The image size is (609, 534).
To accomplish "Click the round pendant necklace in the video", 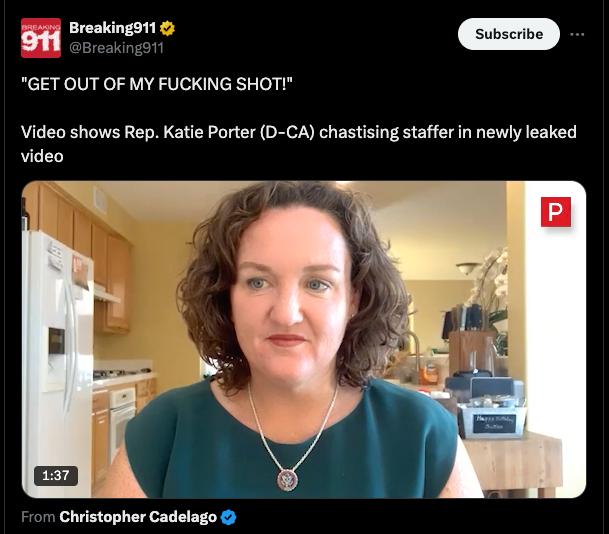I will click(288, 480).
